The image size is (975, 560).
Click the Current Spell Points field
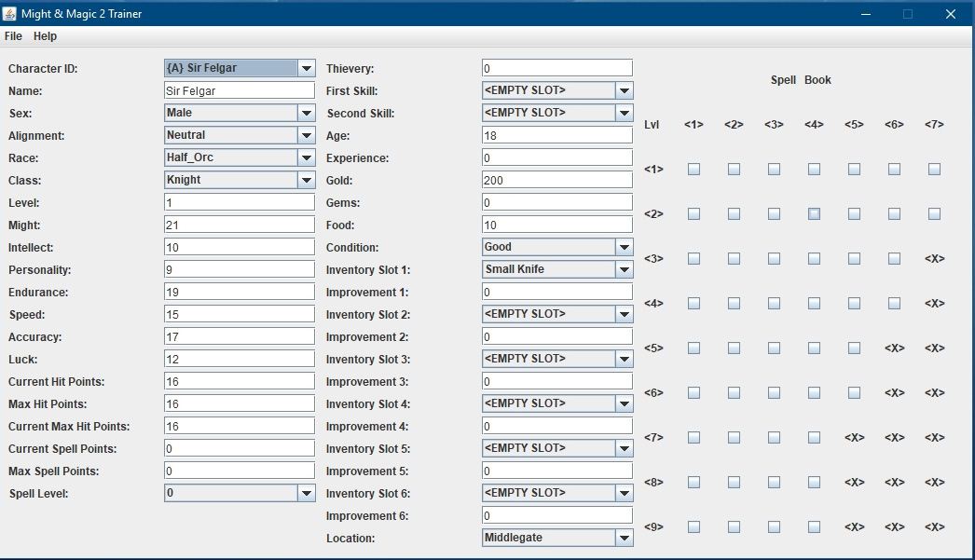click(240, 449)
